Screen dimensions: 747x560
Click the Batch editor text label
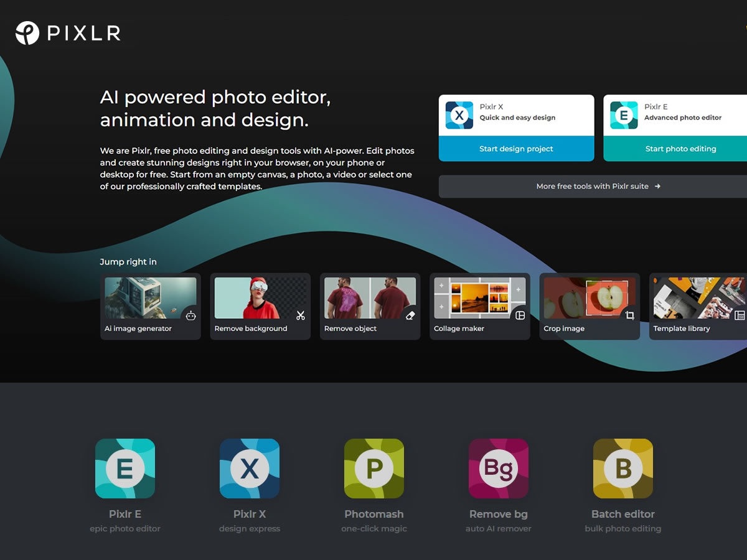pos(623,514)
